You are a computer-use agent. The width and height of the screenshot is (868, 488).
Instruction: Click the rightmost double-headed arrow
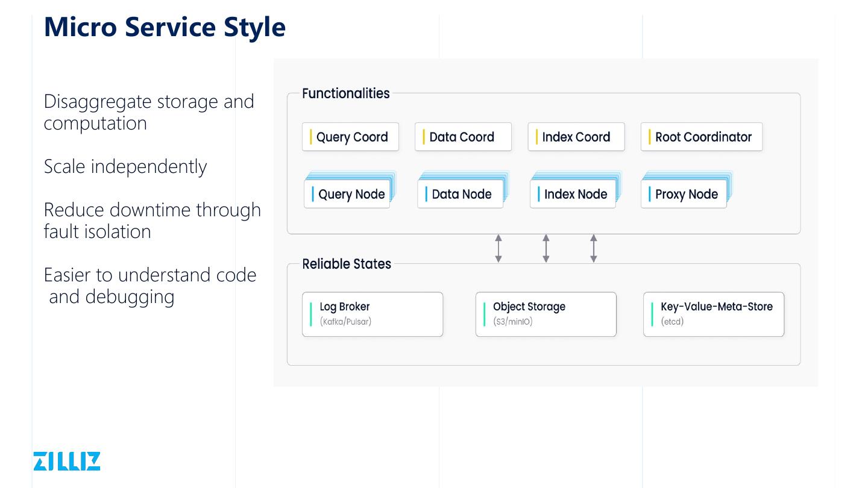(594, 249)
